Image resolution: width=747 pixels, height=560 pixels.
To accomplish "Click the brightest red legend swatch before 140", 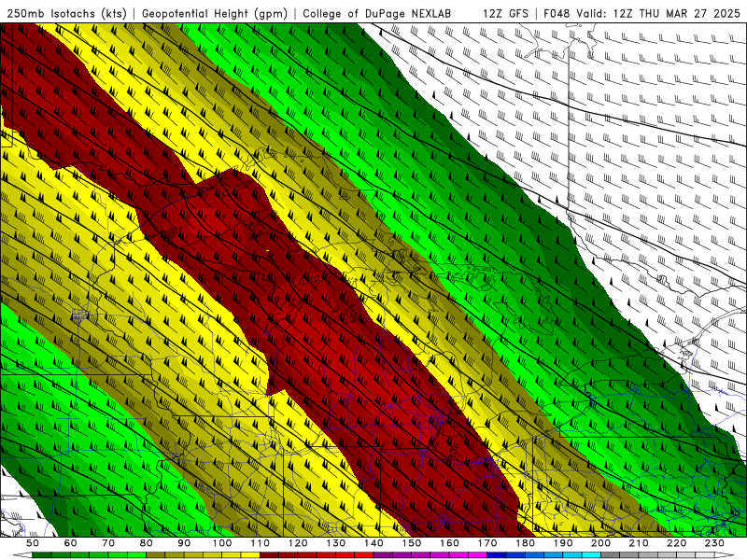I will point(364,554).
